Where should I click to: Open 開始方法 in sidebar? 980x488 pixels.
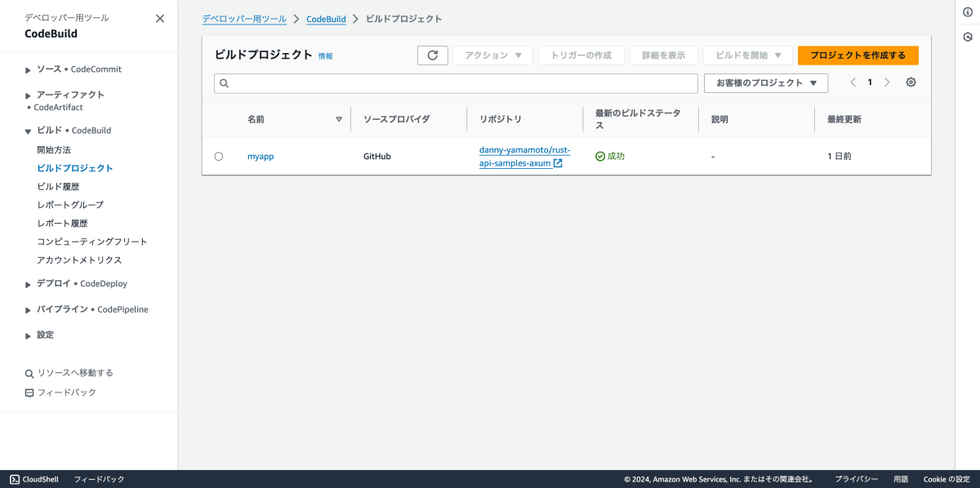(54, 150)
